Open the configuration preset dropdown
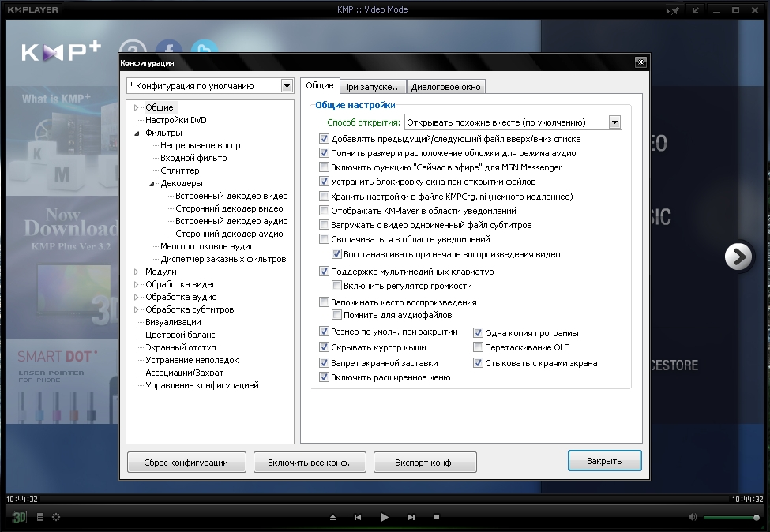Screen dimensions: 770x532 pos(287,86)
